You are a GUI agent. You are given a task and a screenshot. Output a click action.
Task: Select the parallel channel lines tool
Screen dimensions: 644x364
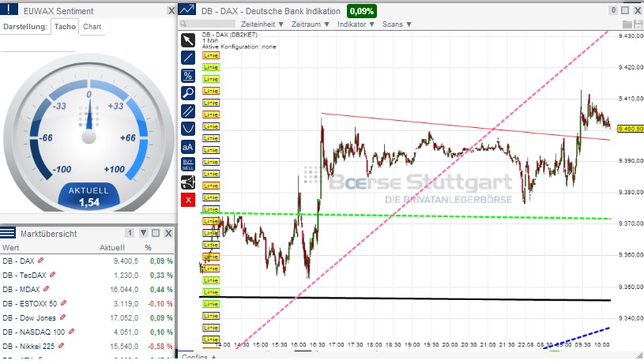[188, 111]
